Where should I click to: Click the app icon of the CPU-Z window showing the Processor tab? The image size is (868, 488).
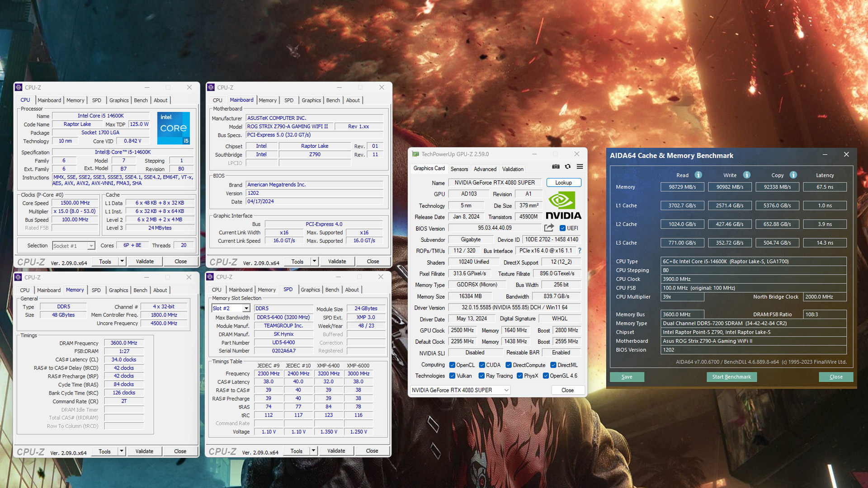coord(19,88)
